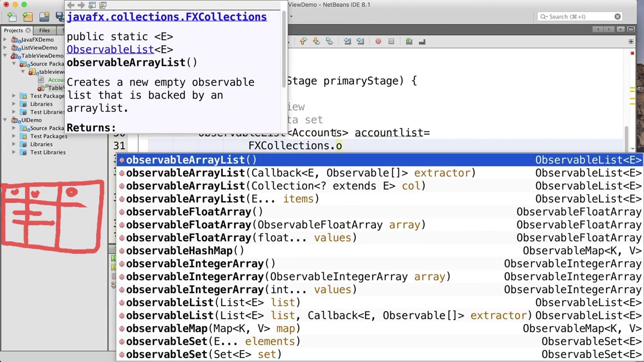This screenshot has height=362, width=644.
Task: Select observableFloatArray() completion item
Action: pos(379,212)
